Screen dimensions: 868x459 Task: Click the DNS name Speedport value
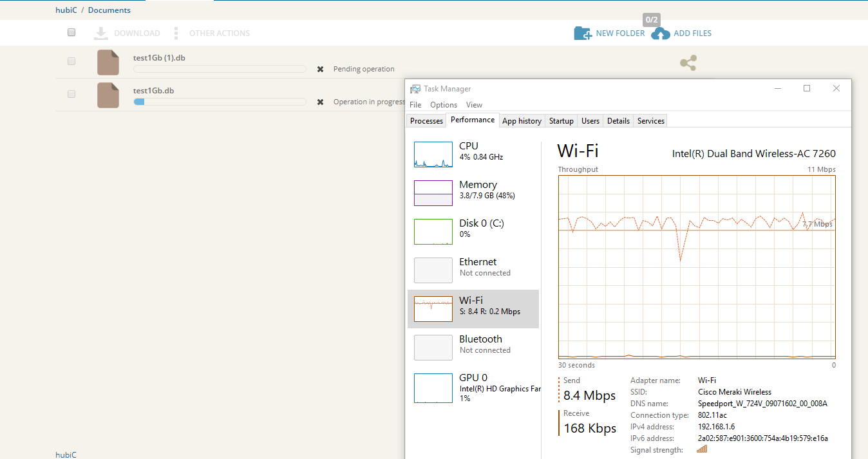coord(762,404)
